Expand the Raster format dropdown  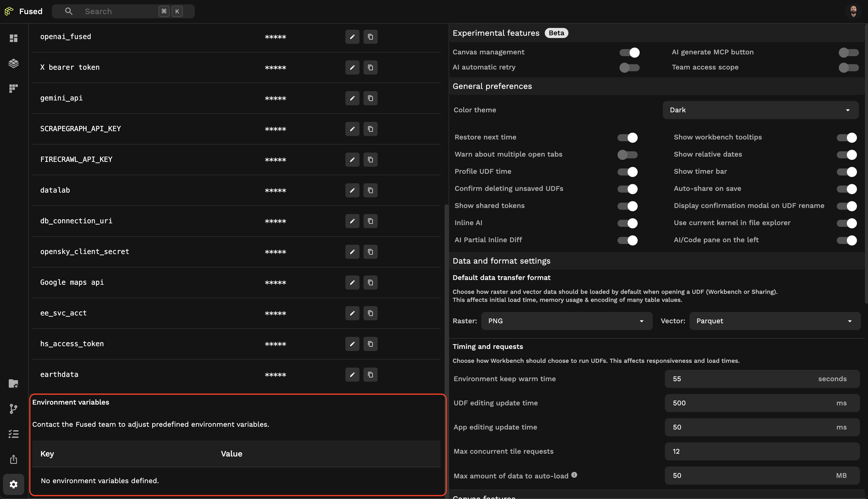coord(566,321)
